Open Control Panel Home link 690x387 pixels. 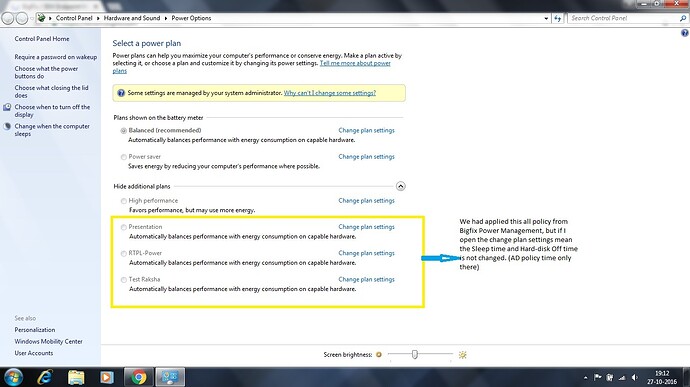coord(42,39)
